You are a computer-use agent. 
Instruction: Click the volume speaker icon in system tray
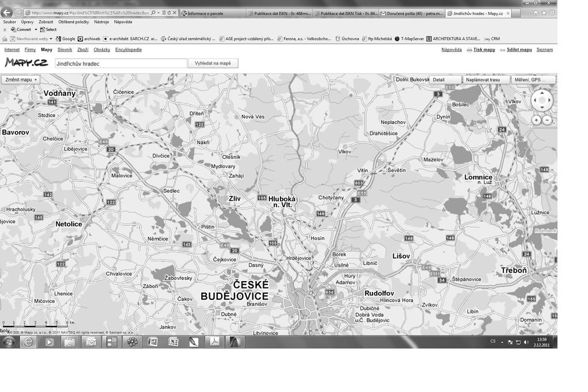(x=526, y=342)
